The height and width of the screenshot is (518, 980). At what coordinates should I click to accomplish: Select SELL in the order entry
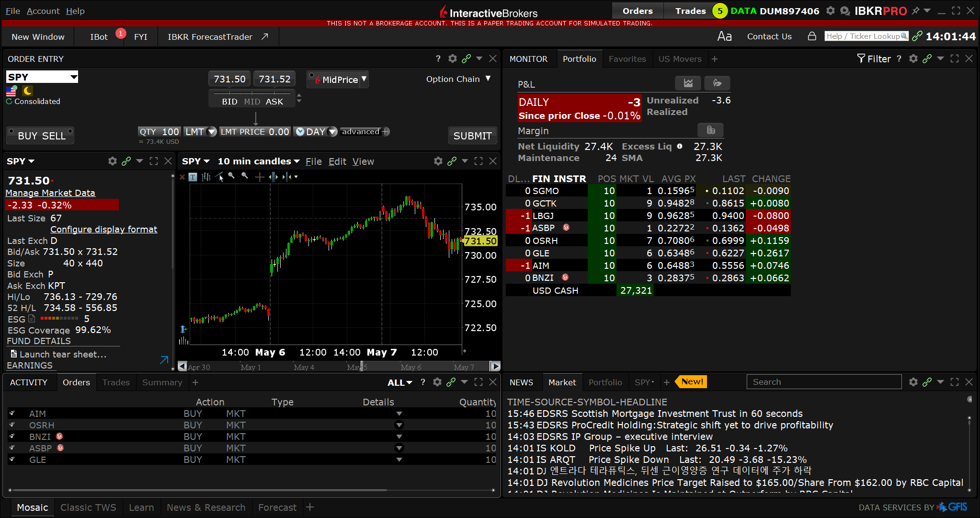click(x=54, y=136)
